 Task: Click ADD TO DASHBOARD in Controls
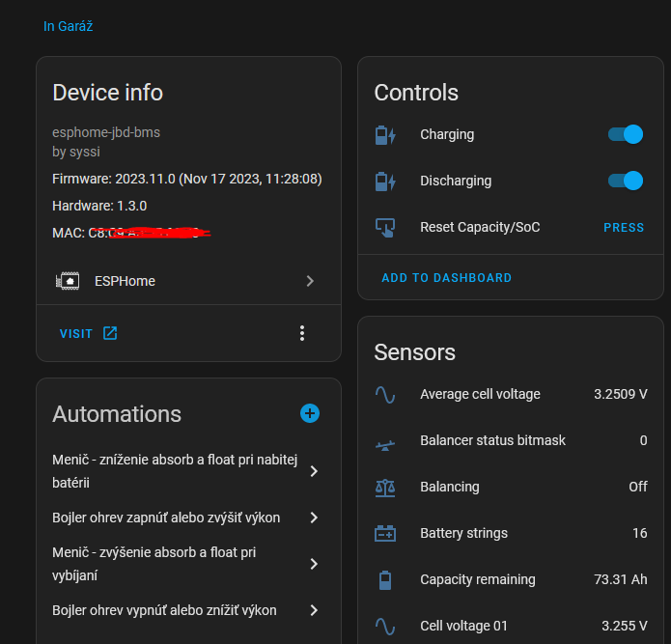[x=446, y=277]
